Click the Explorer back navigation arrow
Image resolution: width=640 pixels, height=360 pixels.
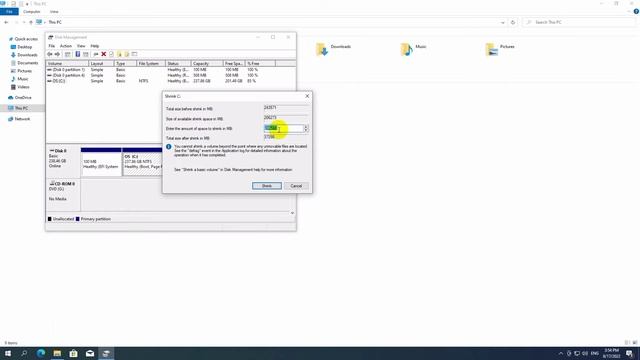click(x=6, y=22)
